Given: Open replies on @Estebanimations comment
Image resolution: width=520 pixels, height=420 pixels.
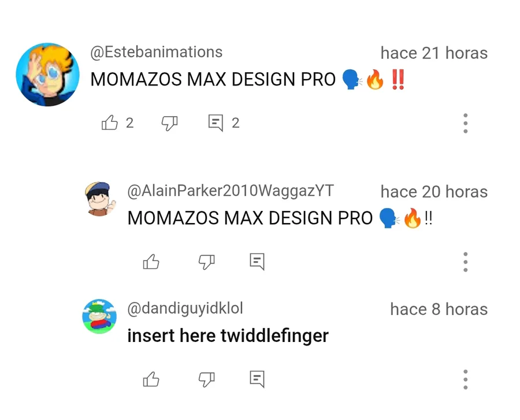Looking at the screenshot, I should tap(216, 123).
